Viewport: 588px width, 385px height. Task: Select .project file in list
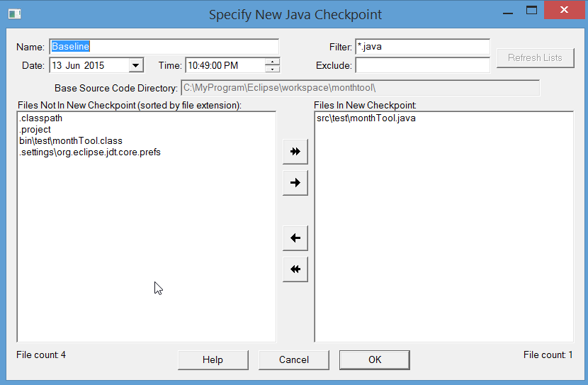[x=35, y=130]
